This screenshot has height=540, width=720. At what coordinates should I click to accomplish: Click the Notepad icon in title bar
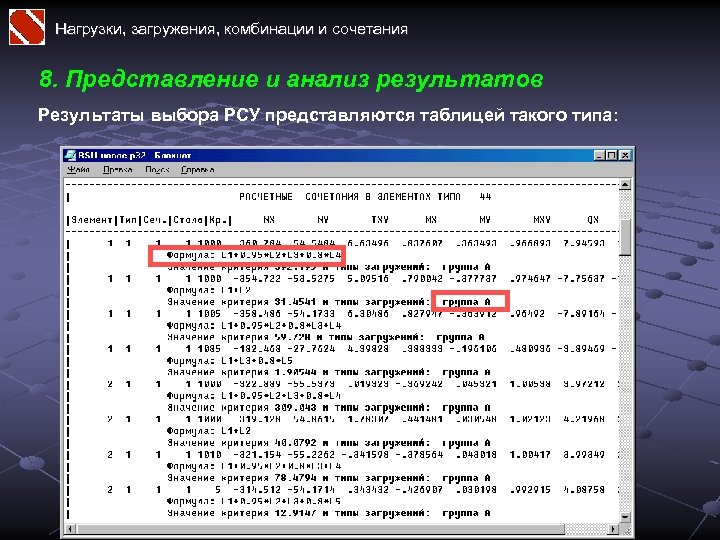coord(70,155)
